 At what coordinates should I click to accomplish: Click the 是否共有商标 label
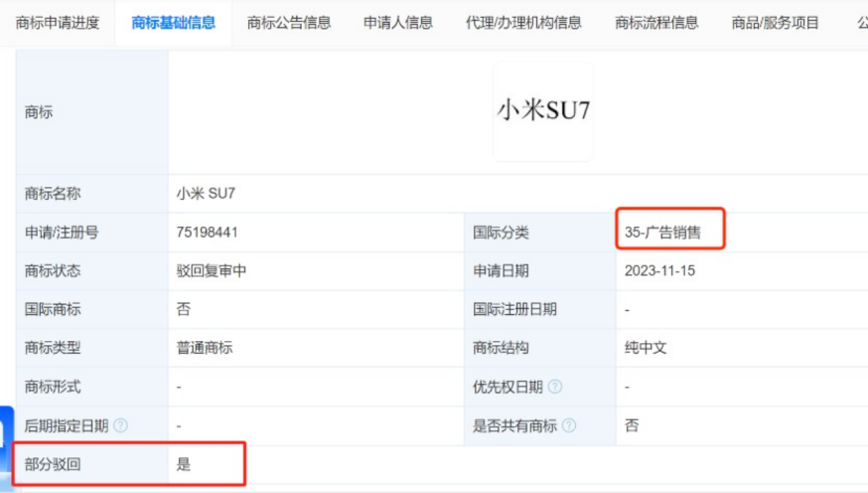tap(514, 425)
